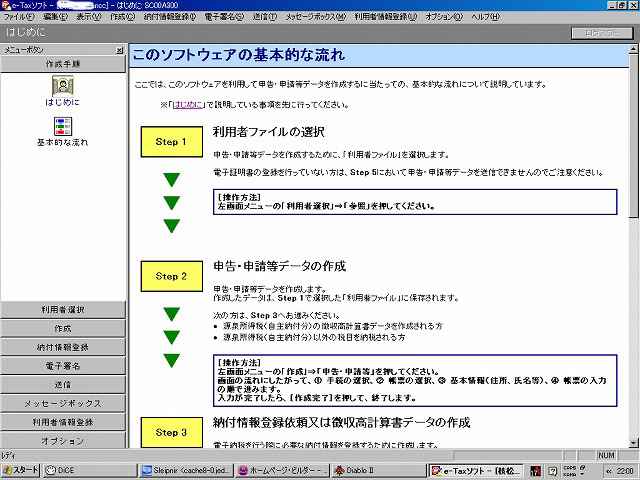Open the 表示(V) menu
Screen dimensions: 640x480
click(89, 17)
